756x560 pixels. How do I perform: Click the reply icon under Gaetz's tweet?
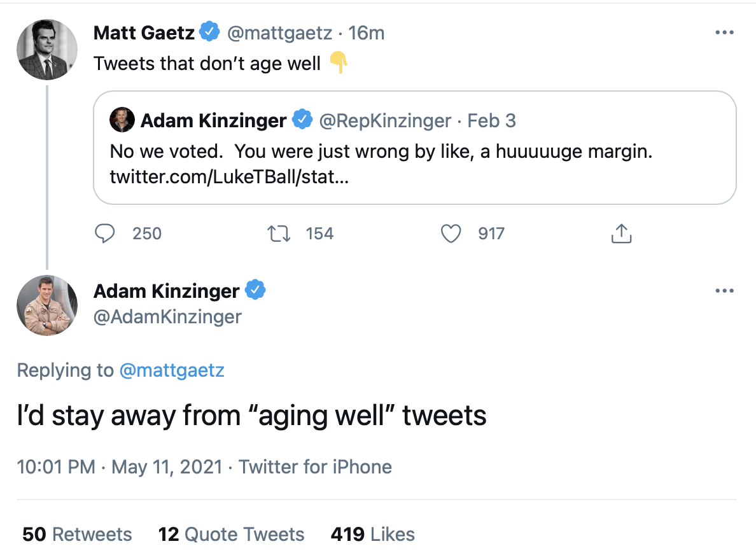pos(104,234)
